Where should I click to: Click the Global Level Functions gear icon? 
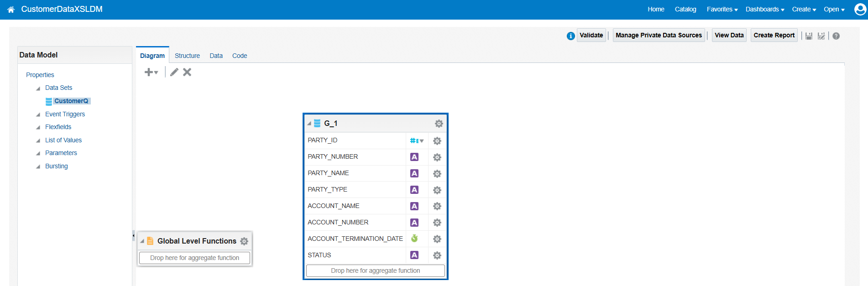(x=244, y=241)
